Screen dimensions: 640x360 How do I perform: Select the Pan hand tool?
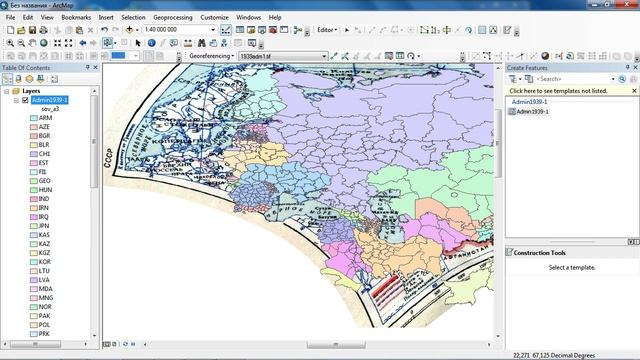pos(32,43)
